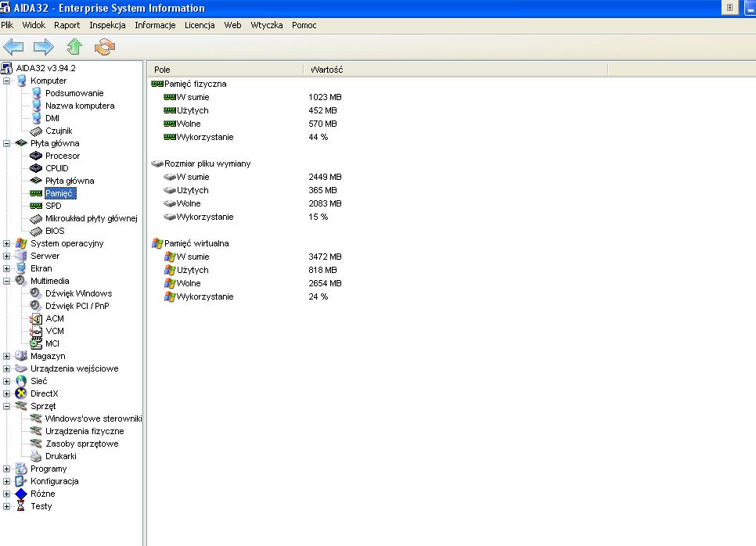Select SPD in the tree

click(53, 206)
